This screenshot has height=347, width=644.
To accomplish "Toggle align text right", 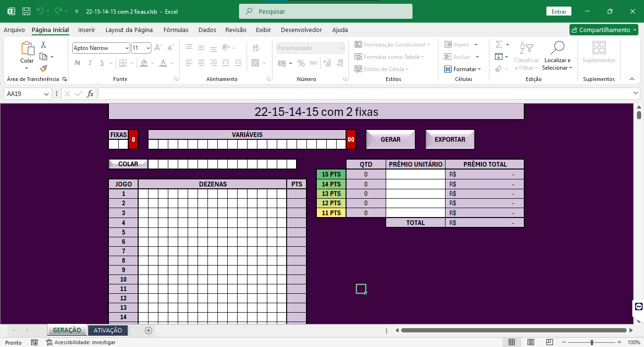I will [x=214, y=63].
